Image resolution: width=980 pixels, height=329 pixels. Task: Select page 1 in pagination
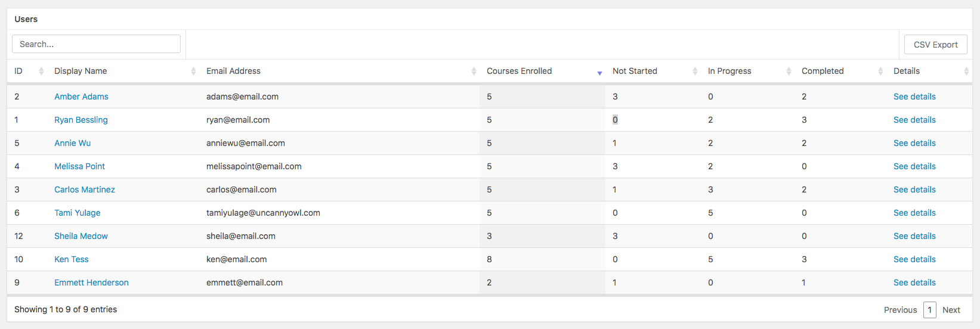[x=929, y=310]
